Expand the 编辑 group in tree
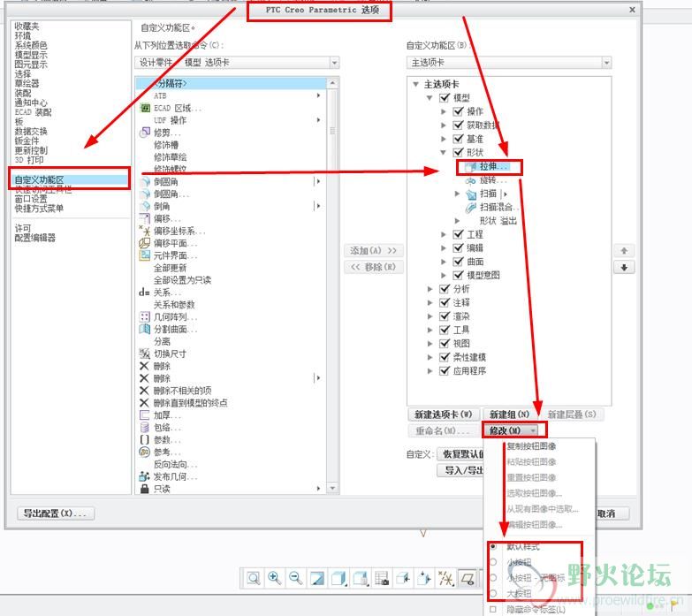 [x=443, y=248]
